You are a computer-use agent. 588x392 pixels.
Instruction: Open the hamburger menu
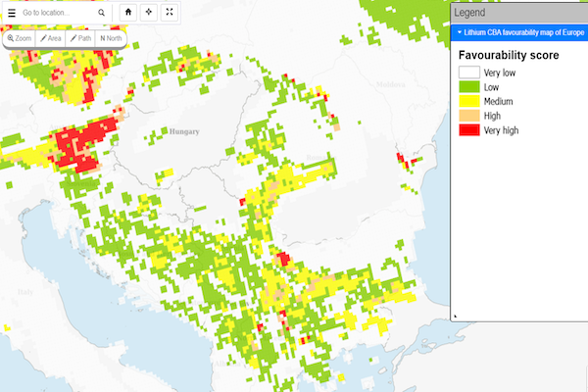[x=12, y=14]
